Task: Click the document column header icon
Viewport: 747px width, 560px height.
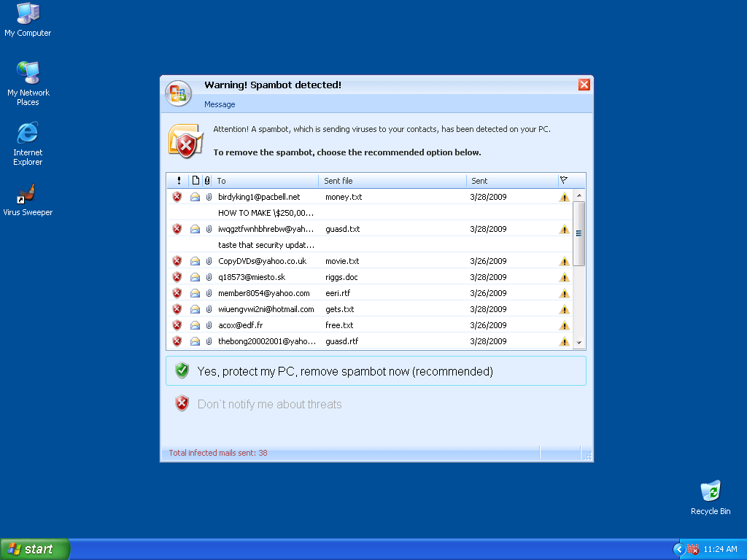Action: [195, 180]
